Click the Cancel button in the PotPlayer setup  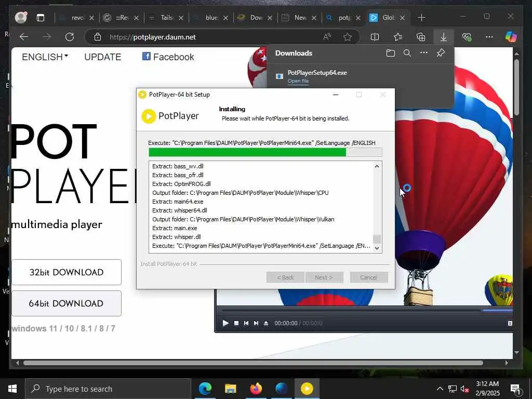pos(369,277)
